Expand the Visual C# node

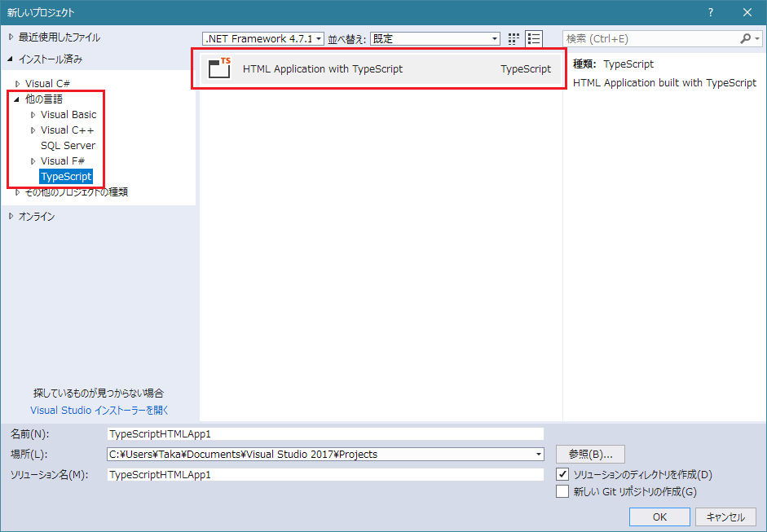tap(18, 84)
